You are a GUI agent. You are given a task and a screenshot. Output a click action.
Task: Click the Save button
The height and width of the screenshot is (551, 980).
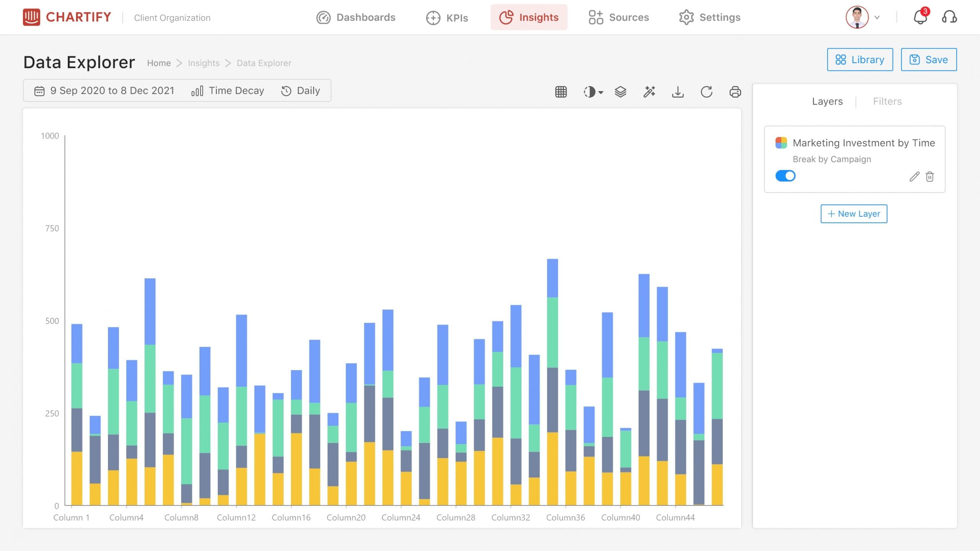(x=929, y=60)
